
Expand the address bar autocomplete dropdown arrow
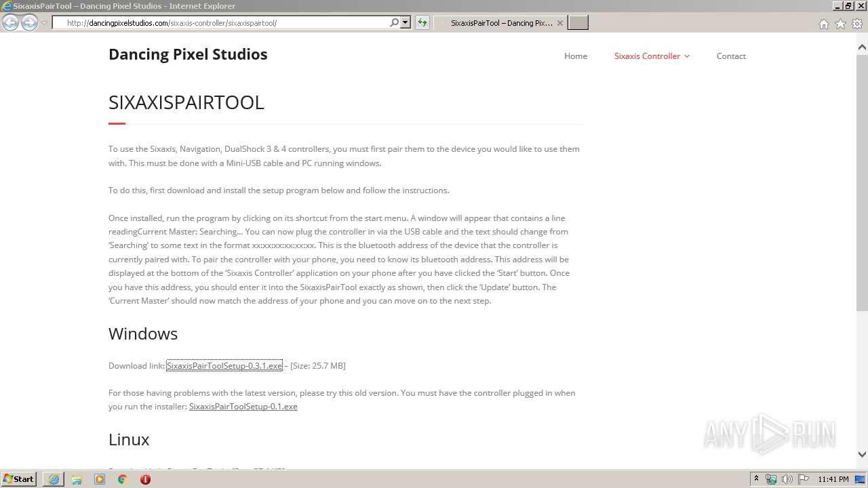[406, 23]
